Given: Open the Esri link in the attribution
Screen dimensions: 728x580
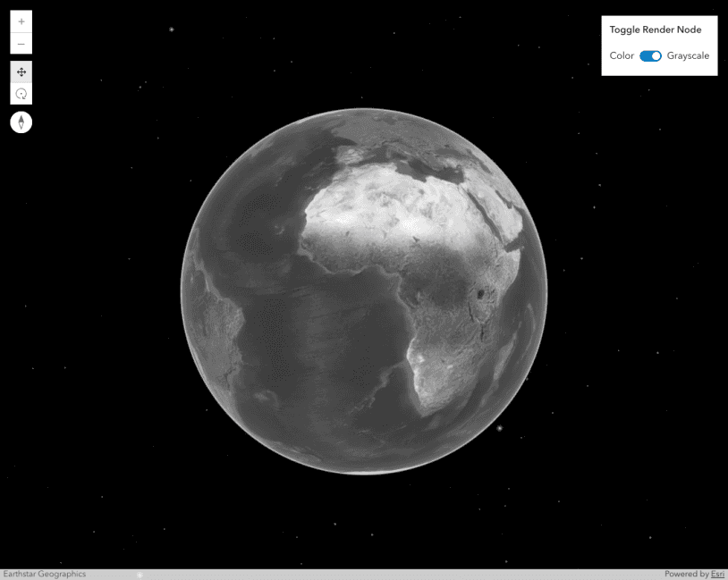Looking at the screenshot, I should point(717,574).
